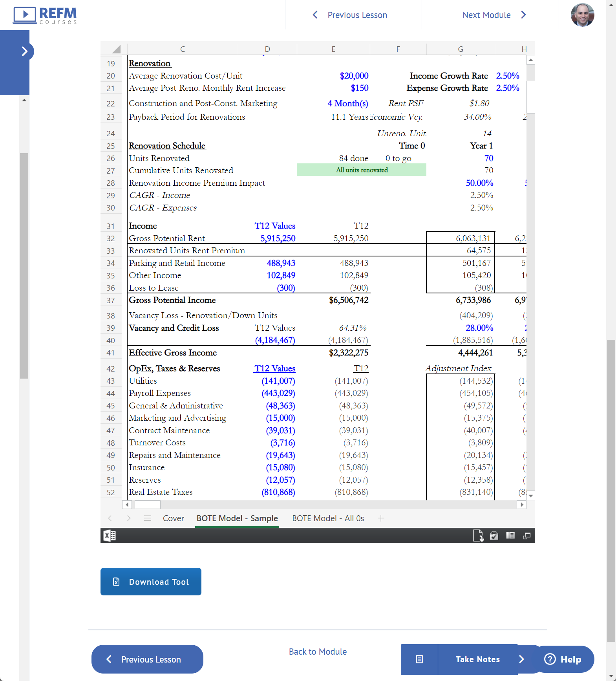Click the spreadsheet horizontal scroll left arrow
The width and height of the screenshot is (616, 681).
point(127,505)
